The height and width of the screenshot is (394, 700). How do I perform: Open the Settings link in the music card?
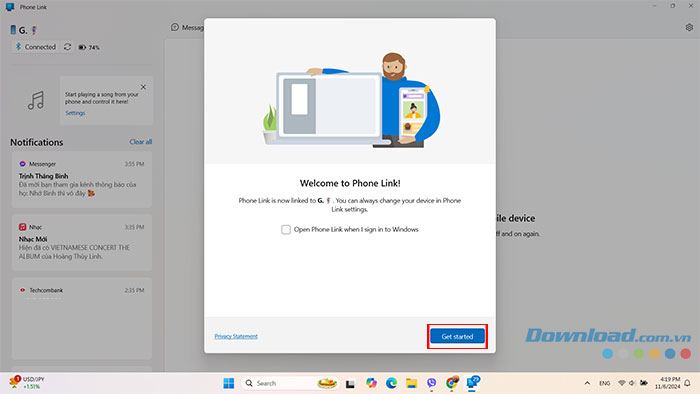(x=75, y=113)
